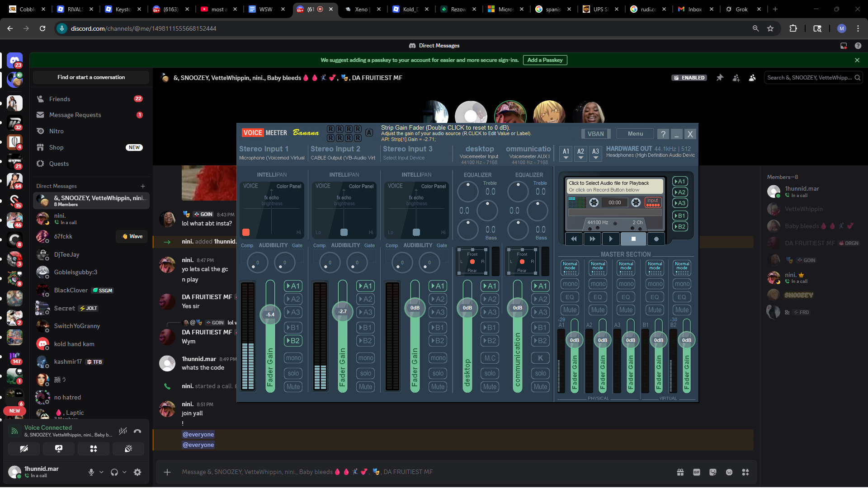Attach a file with the plus button
868x488 pixels.
167,472
